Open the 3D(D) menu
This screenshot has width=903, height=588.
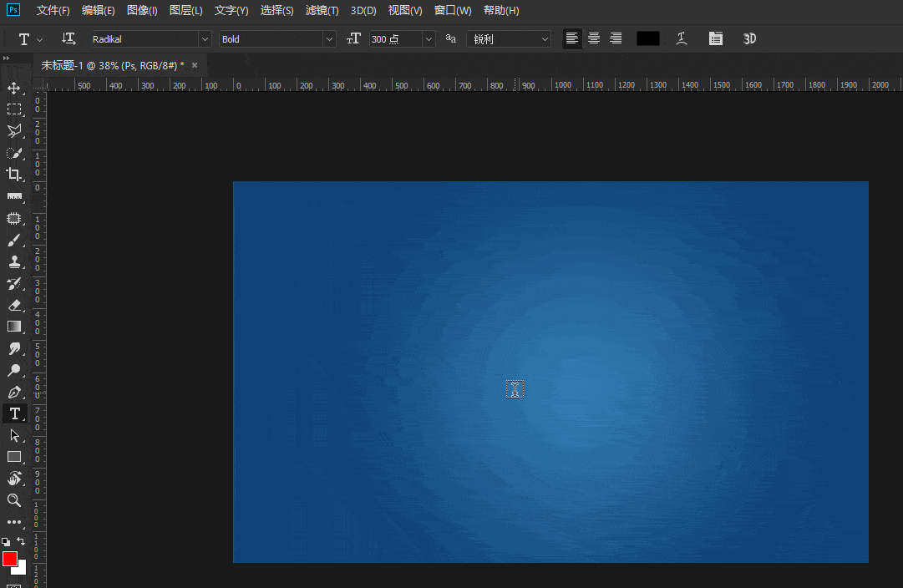pos(363,10)
